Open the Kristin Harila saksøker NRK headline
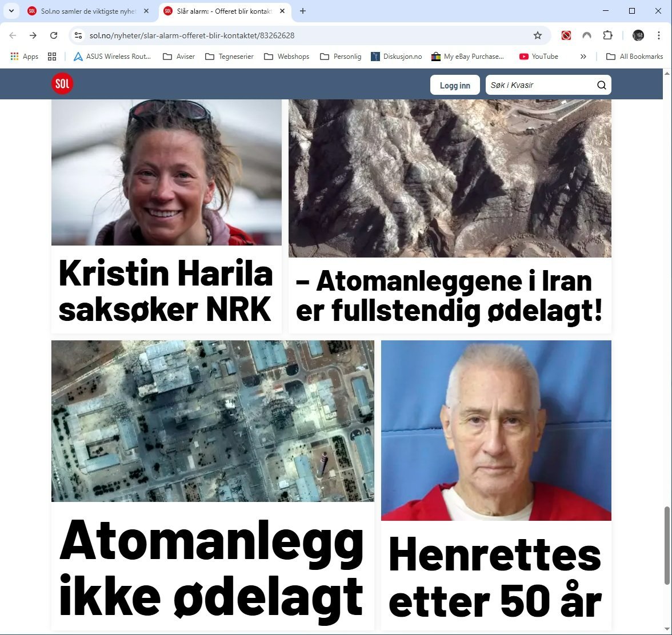Viewport: 672px width, 635px height. coord(166,290)
